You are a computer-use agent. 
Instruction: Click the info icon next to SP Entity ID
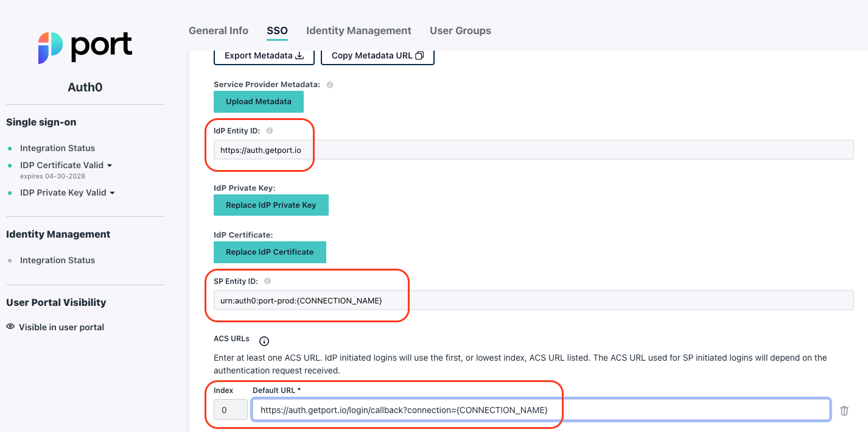click(267, 281)
